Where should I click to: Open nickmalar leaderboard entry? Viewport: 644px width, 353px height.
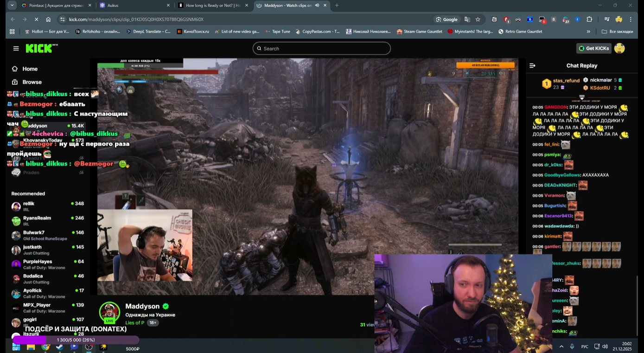coord(602,80)
